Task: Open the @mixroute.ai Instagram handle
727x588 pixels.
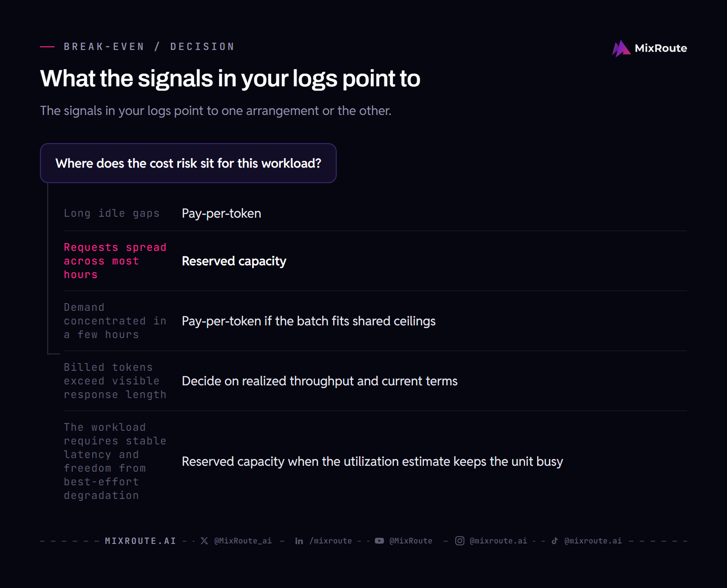Action: tap(498, 541)
